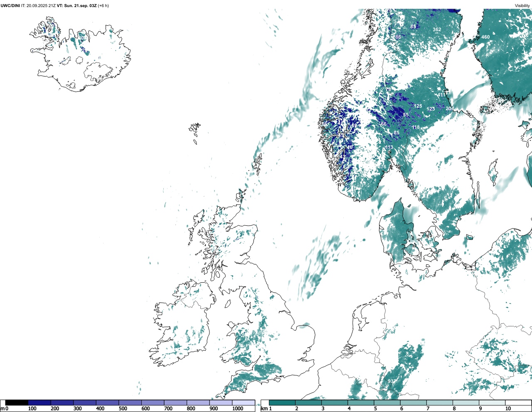Click the '55' visibility value on the map
This screenshot has height=412, width=532.
406,115
